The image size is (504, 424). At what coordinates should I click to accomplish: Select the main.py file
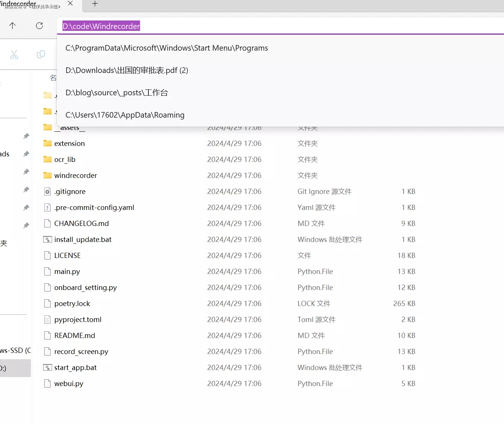tap(67, 272)
